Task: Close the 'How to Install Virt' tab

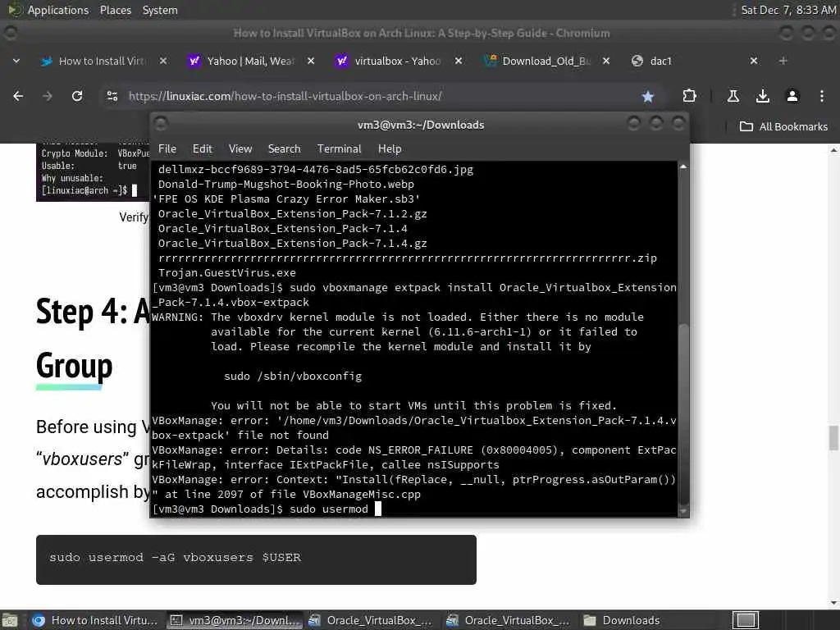Action: click(x=163, y=61)
